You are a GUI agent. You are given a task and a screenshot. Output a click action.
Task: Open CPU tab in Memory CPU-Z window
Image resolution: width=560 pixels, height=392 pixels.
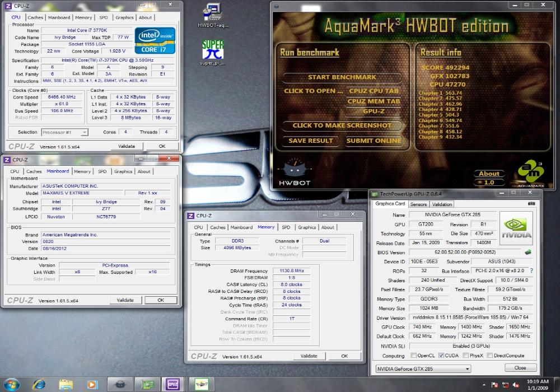point(198,227)
